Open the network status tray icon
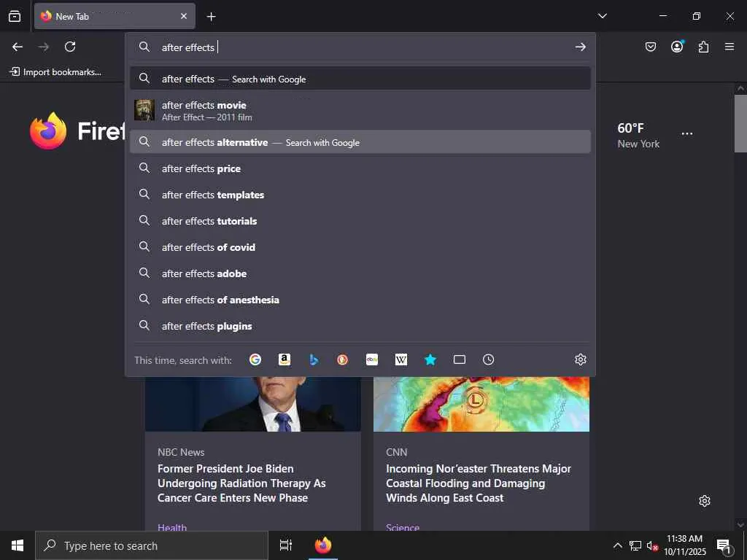 [635, 545]
